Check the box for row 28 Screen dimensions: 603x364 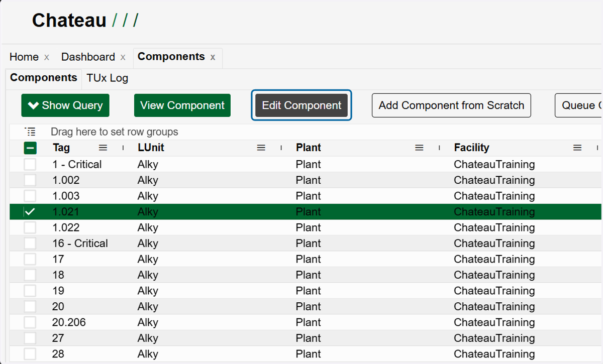point(30,354)
